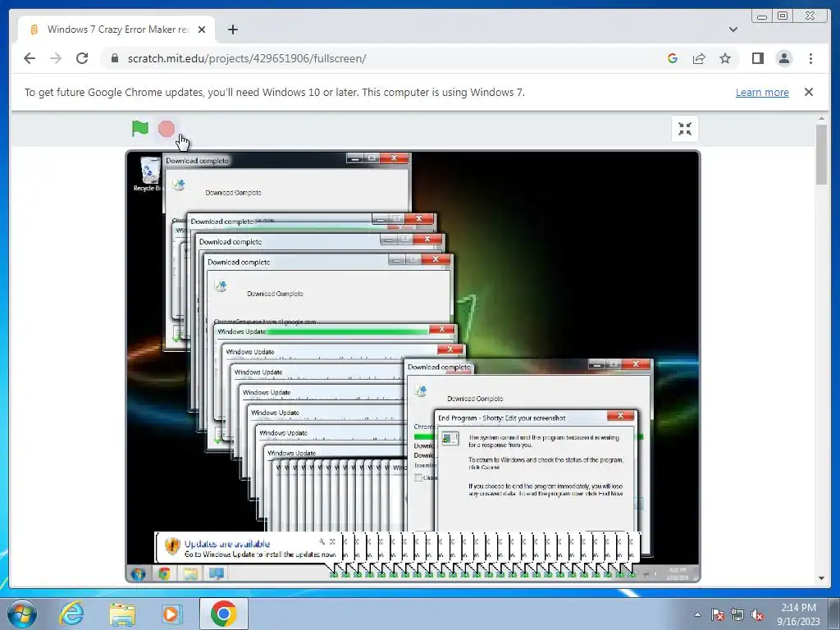Open the Chrome side panel
Screen dimensions: 840x630
click(x=757, y=58)
